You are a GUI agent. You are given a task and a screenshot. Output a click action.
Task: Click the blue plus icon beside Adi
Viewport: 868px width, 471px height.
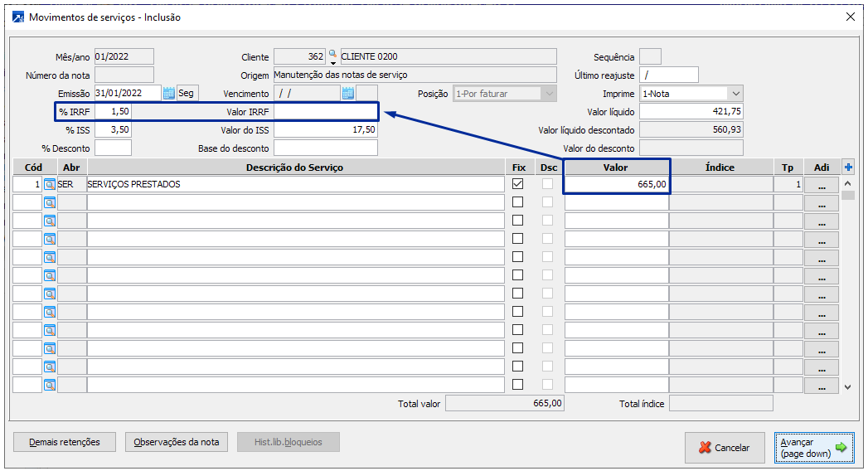click(848, 168)
